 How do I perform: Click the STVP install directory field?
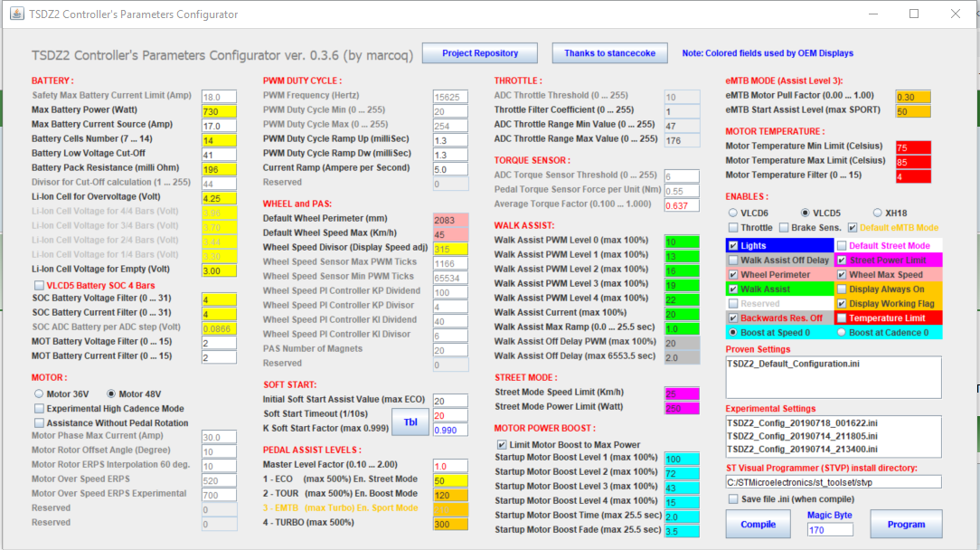834,482
